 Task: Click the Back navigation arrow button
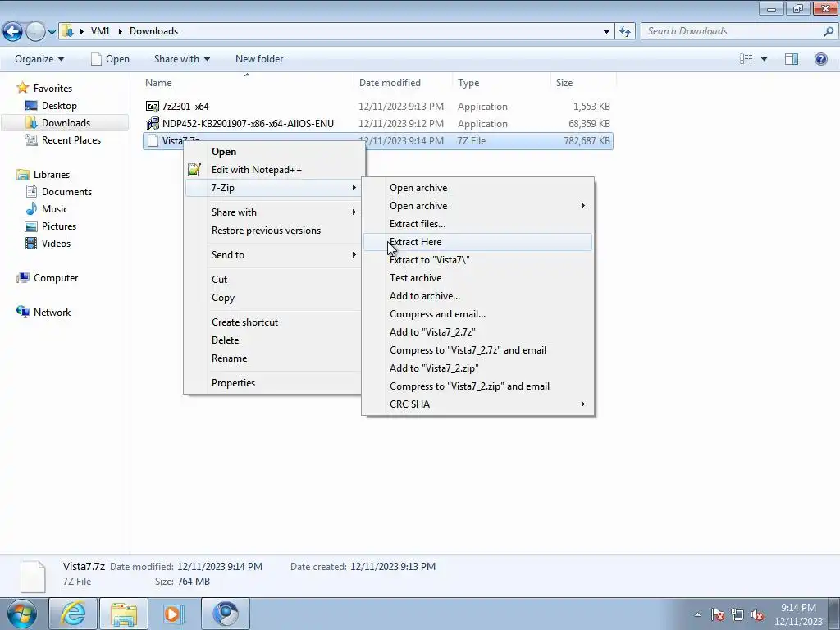click(x=13, y=31)
